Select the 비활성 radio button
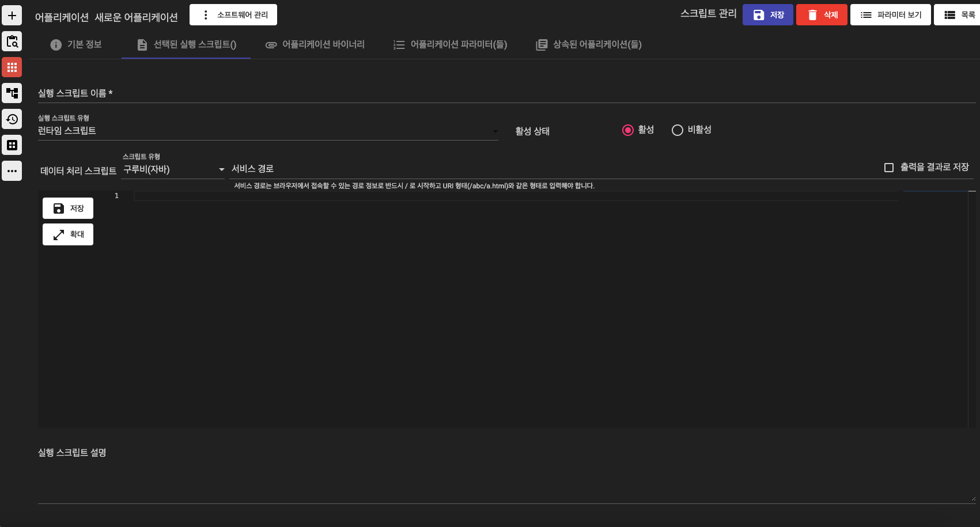Viewport: 980px width, 527px height. coord(677,130)
